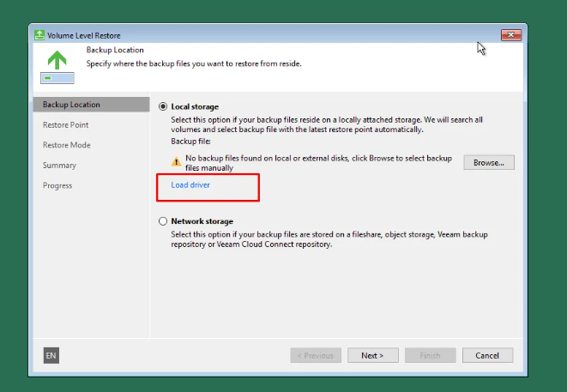Click the Volume Level Restore title text

click(85, 35)
